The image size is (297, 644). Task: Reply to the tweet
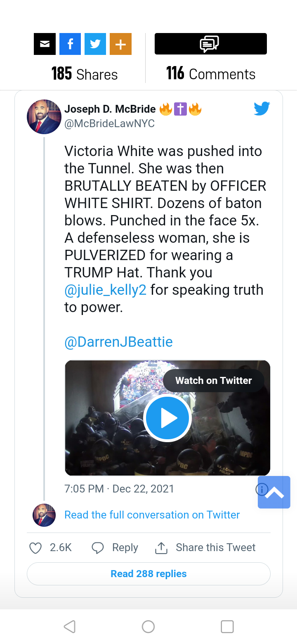[115, 548]
